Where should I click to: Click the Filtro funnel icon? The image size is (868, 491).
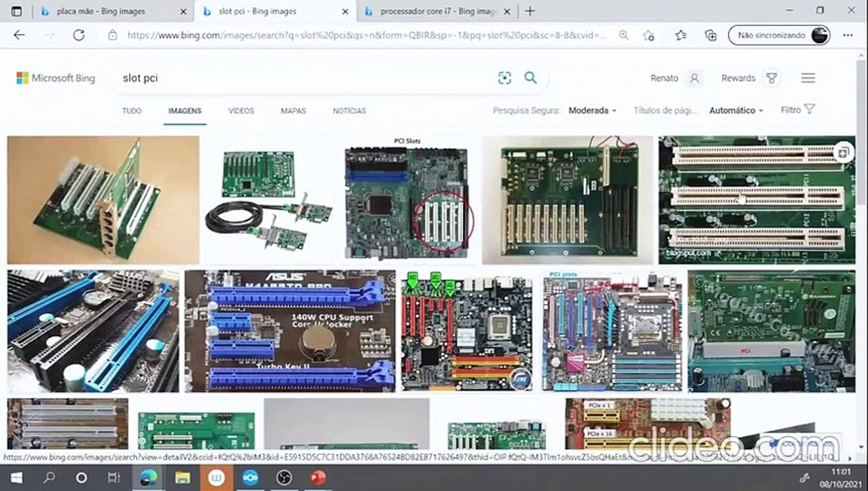(809, 109)
